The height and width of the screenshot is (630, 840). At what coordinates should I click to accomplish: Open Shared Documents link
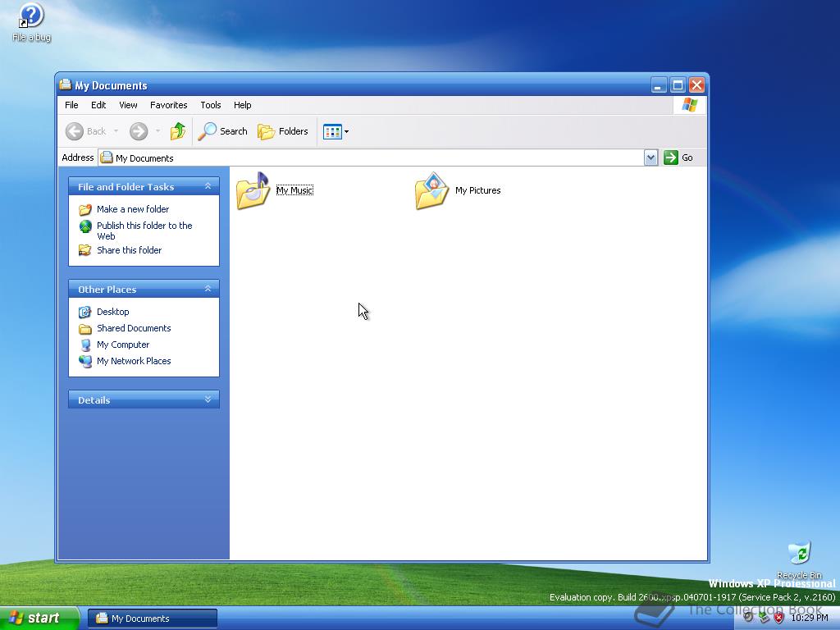[134, 328]
